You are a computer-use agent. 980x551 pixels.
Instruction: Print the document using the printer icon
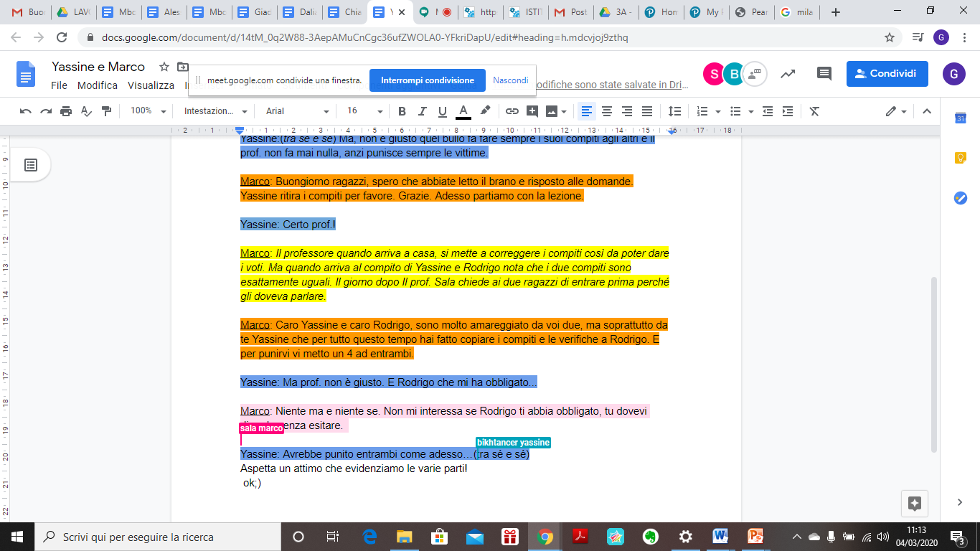(66, 111)
